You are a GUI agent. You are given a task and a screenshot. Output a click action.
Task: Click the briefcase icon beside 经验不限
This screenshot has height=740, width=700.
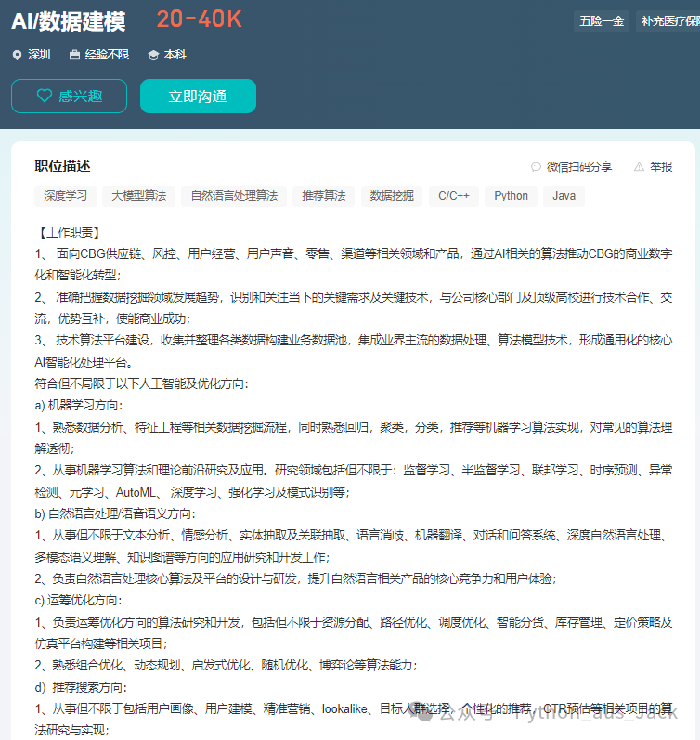tap(74, 55)
